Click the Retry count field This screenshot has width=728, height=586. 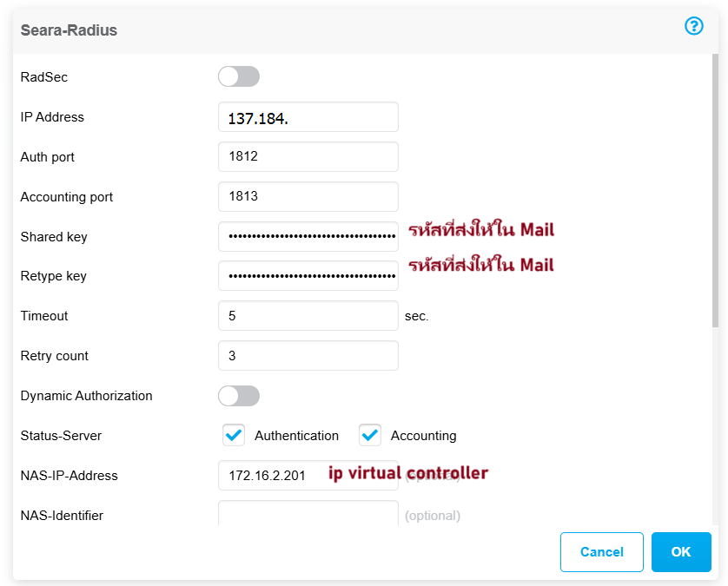click(x=308, y=356)
